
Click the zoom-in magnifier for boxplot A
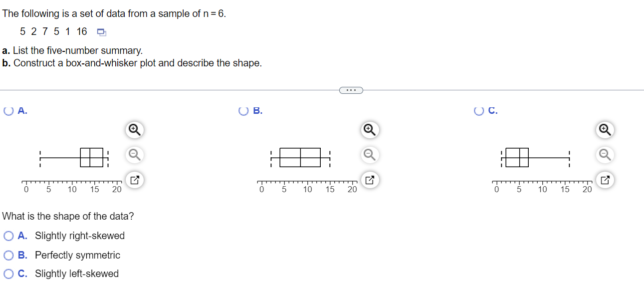click(x=134, y=130)
